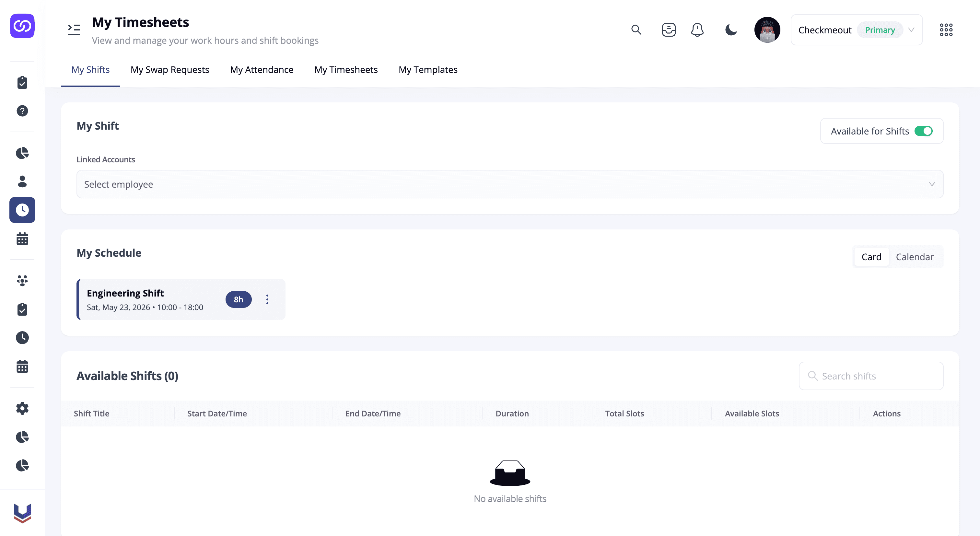Open the help question mark in the sidebar
The width and height of the screenshot is (980, 536).
[x=22, y=111]
